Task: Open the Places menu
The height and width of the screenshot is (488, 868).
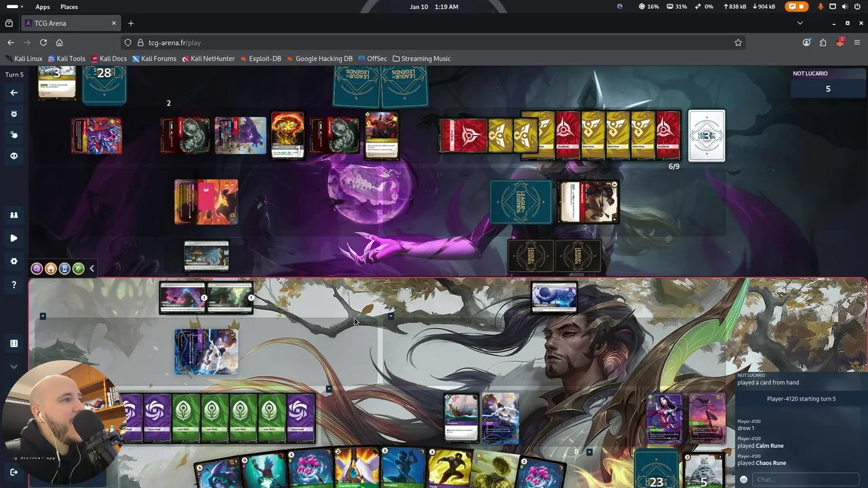Action: [68, 7]
